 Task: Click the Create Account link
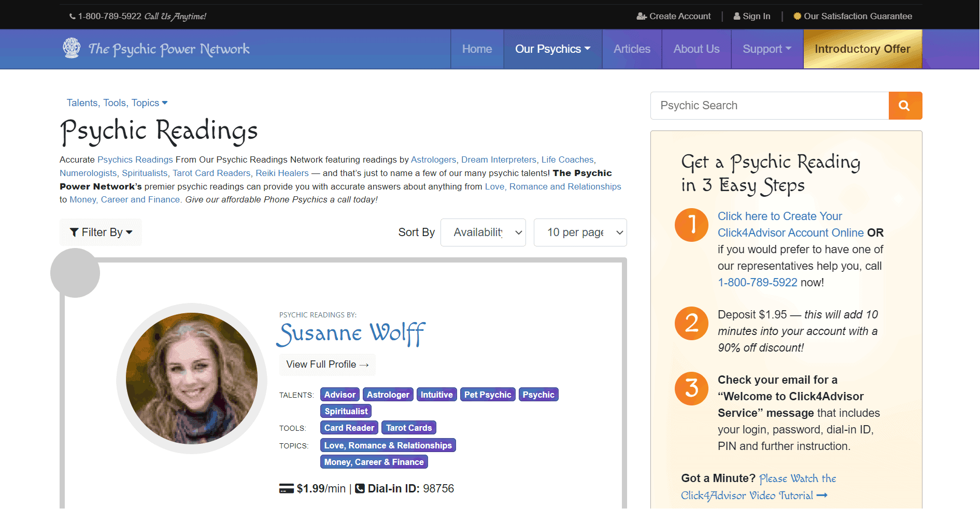674,16
